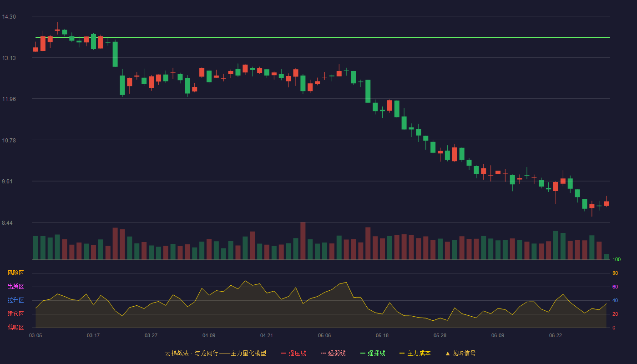Screen dimensions: 637x364
Task: Toggle the 龙吟信号 legend item
Action: (x=460, y=353)
